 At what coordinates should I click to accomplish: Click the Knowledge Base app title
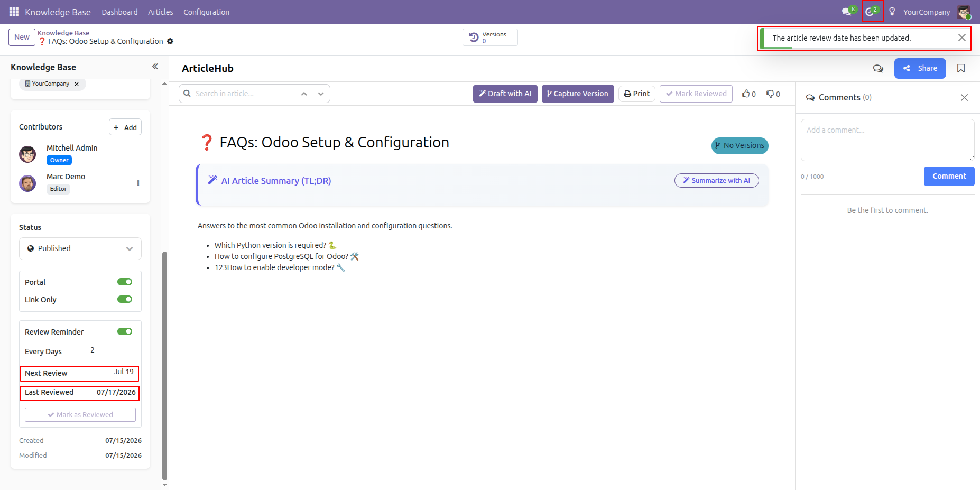coord(58,12)
